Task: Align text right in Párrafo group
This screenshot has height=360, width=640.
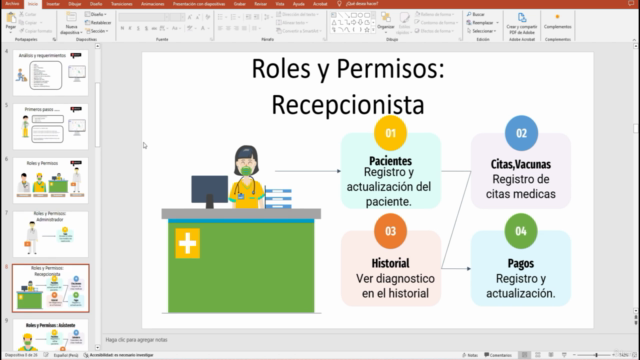Action: (x=236, y=28)
